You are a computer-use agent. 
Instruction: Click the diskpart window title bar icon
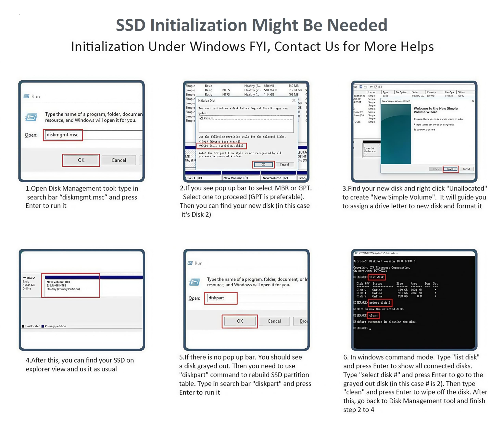point(357,253)
